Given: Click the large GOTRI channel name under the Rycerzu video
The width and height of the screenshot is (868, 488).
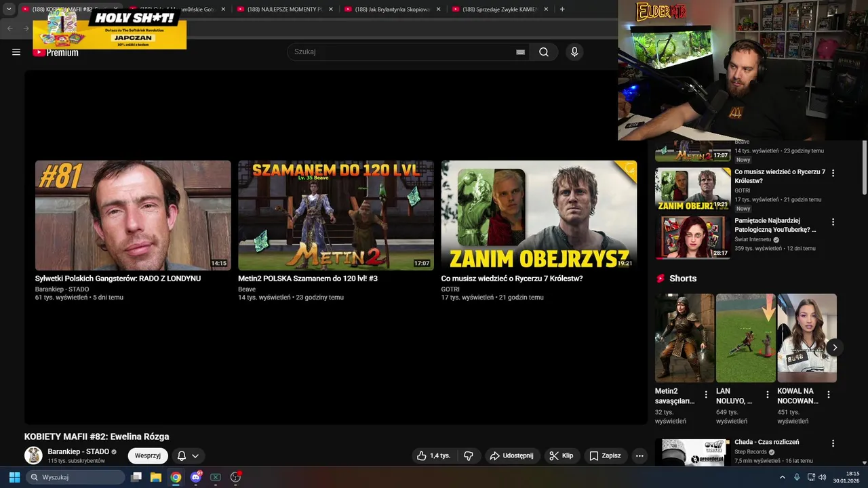Looking at the screenshot, I should 450,289.
